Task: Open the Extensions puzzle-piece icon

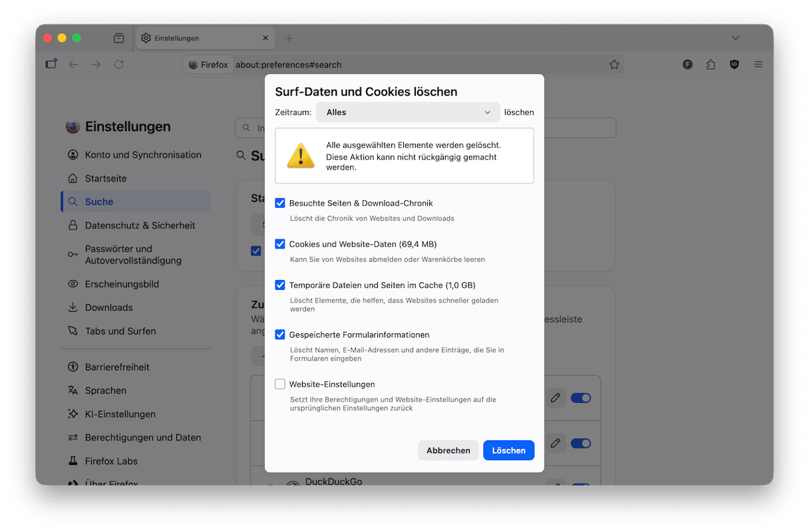Action: coord(711,65)
